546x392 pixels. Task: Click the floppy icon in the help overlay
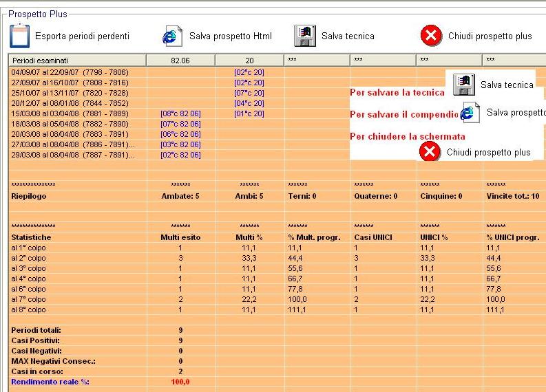click(464, 85)
